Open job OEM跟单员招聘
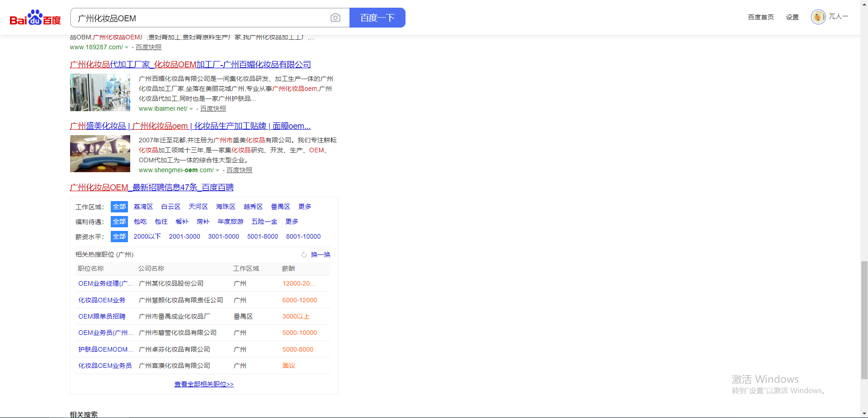868x418 pixels. (102, 316)
